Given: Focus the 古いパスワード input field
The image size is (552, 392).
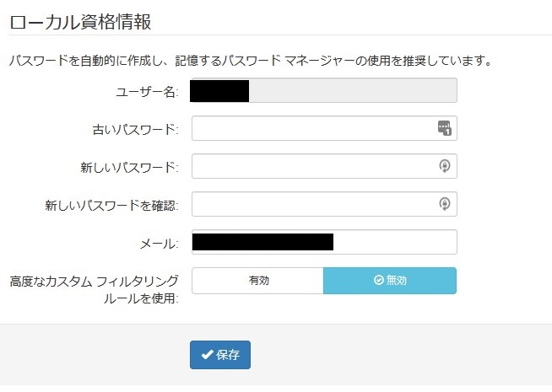Looking at the screenshot, I should point(324,128).
